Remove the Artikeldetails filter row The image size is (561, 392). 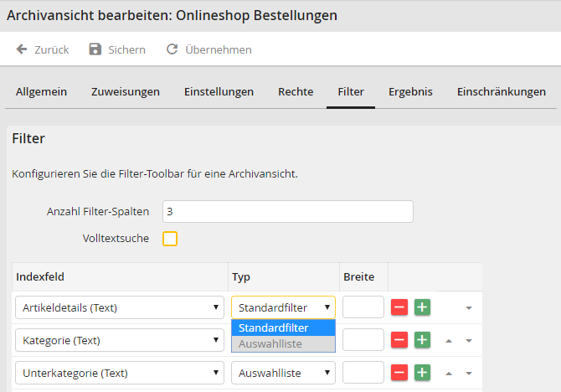[x=399, y=307]
